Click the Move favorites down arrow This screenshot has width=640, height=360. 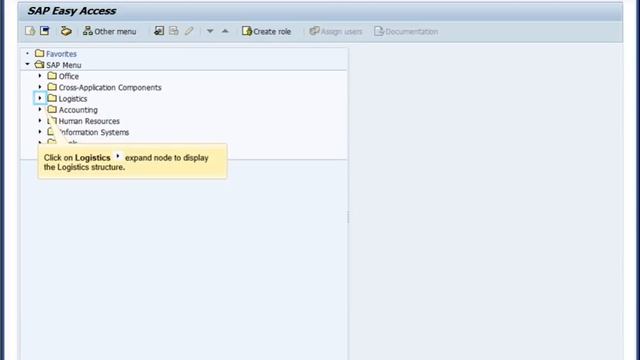pos(210,31)
